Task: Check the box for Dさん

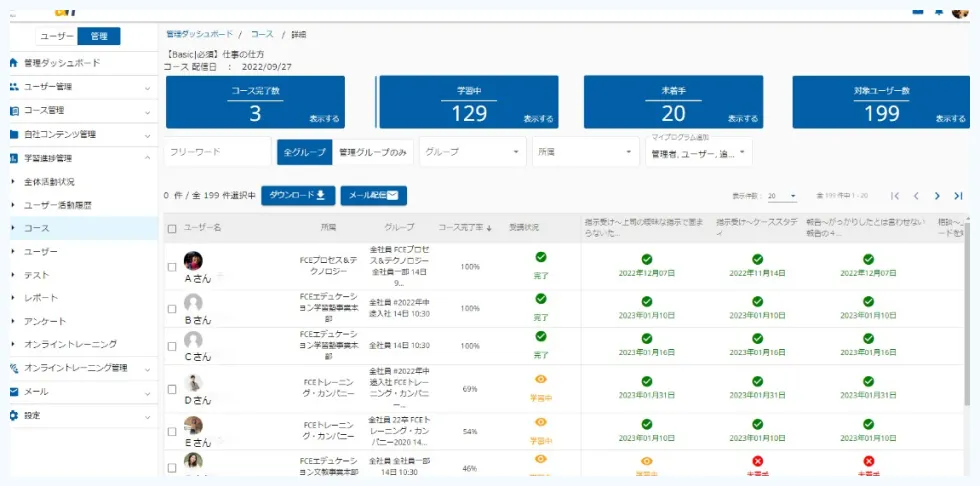Action: (x=172, y=389)
